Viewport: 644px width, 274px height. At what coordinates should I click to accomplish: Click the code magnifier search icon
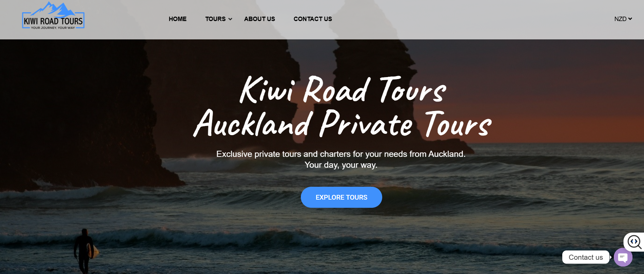(x=634, y=242)
